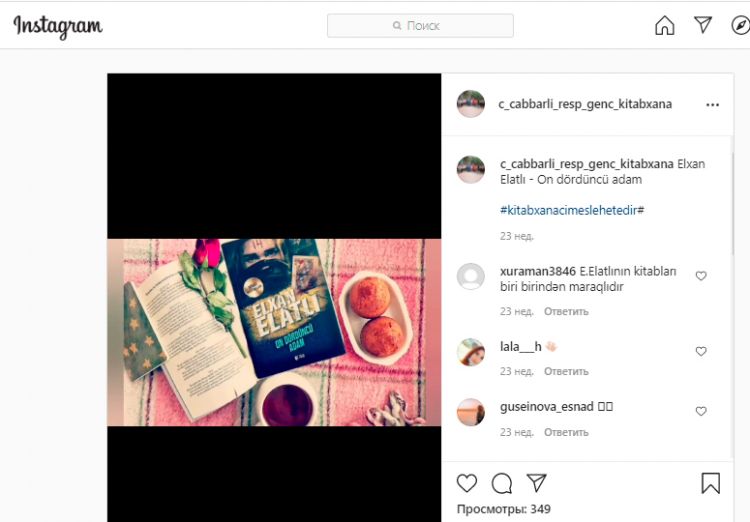This screenshot has width=750, height=522.
Task: Reply to guseinova_esnad via Ответить
Action: pyautogui.click(x=566, y=432)
